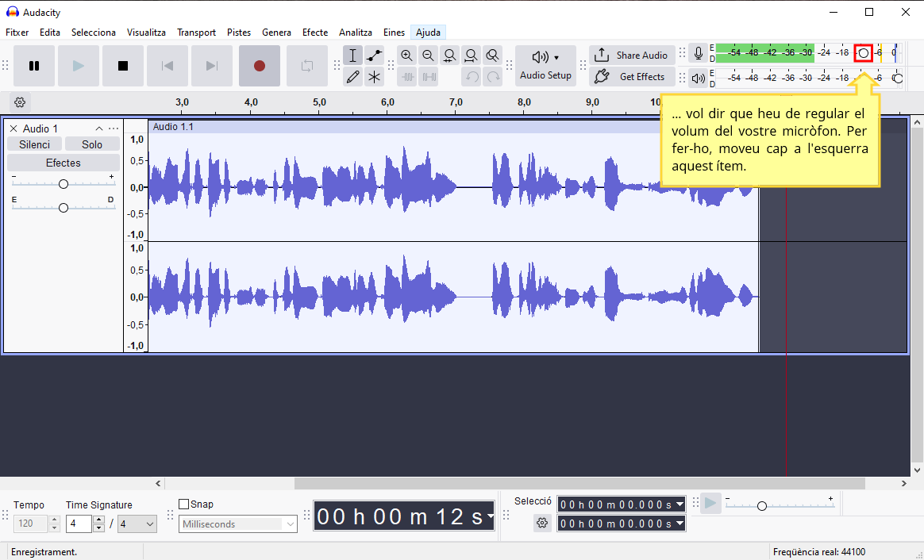Open the Genera menu
The width and height of the screenshot is (924, 560).
[276, 33]
